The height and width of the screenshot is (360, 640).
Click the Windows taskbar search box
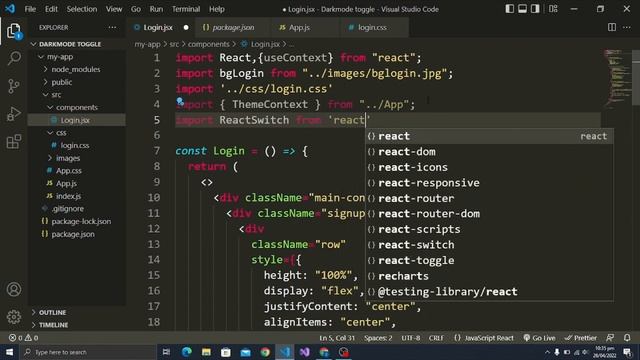click(x=89, y=352)
